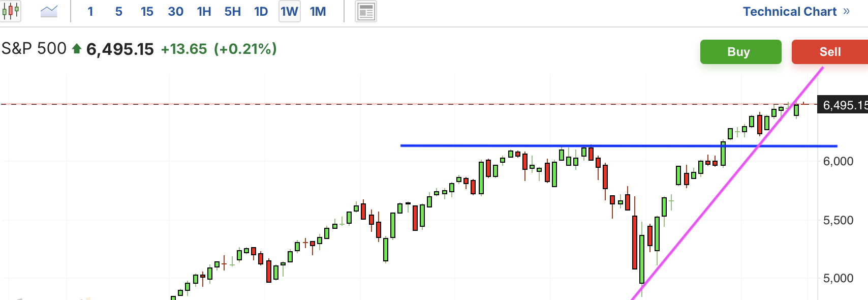Click the double chevron after Technical Chart
This screenshot has width=868, height=300.
pyautogui.click(x=846, y=11)
